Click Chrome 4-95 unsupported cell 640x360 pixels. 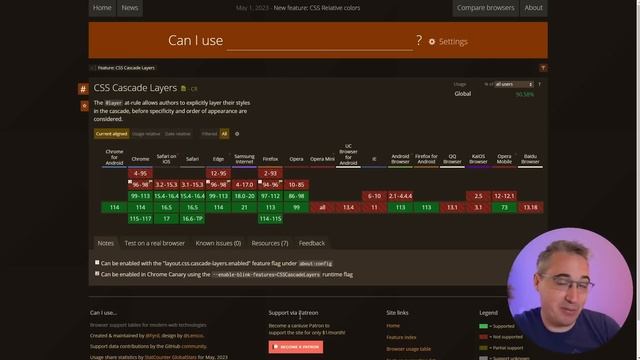[x=140, y=173]
